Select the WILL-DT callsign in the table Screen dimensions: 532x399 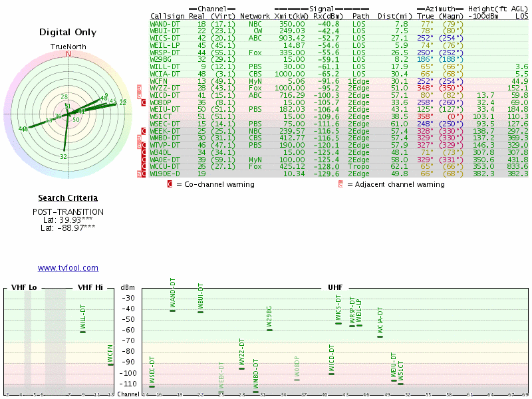tap(165, 67)
